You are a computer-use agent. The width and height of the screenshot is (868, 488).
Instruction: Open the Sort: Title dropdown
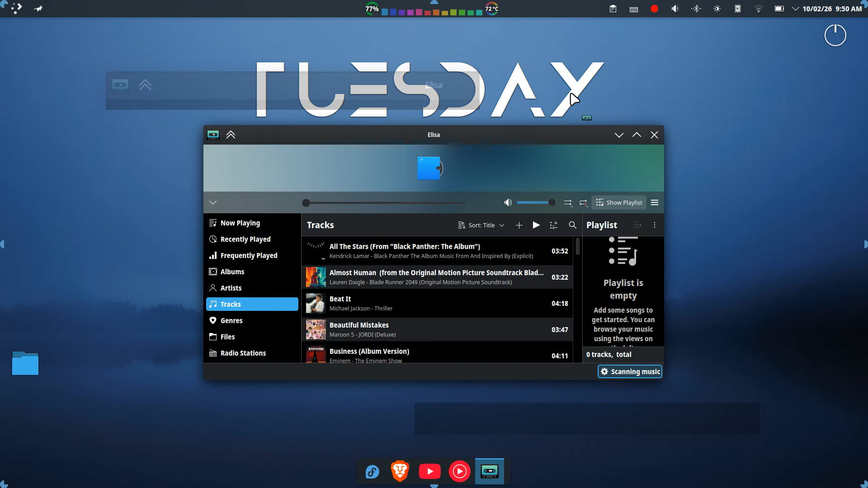(481, 225)
